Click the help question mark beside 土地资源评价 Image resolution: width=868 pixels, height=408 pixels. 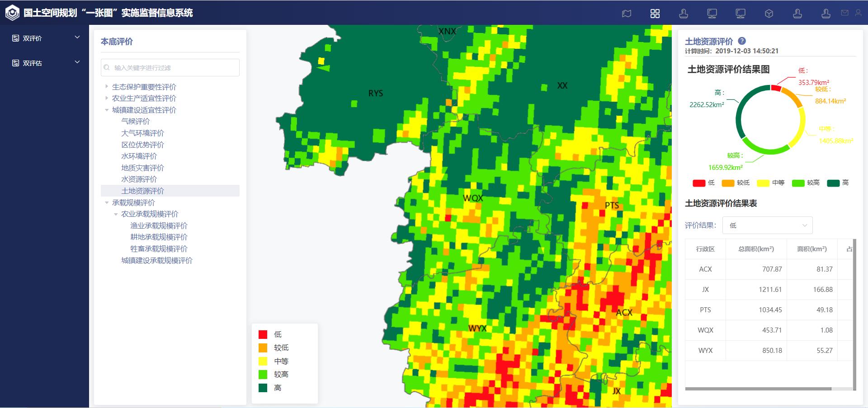pos(742,41)
